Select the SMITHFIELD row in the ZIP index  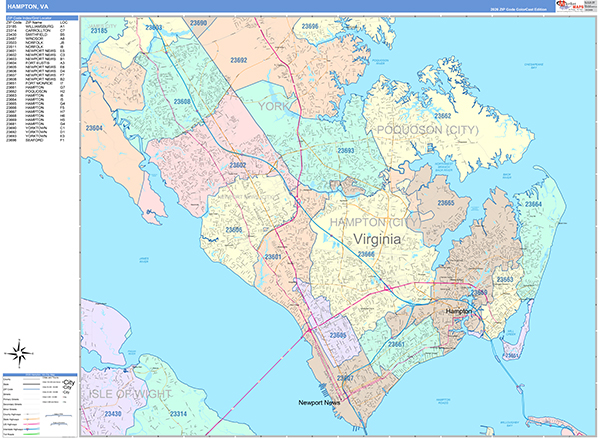[36, 34]
